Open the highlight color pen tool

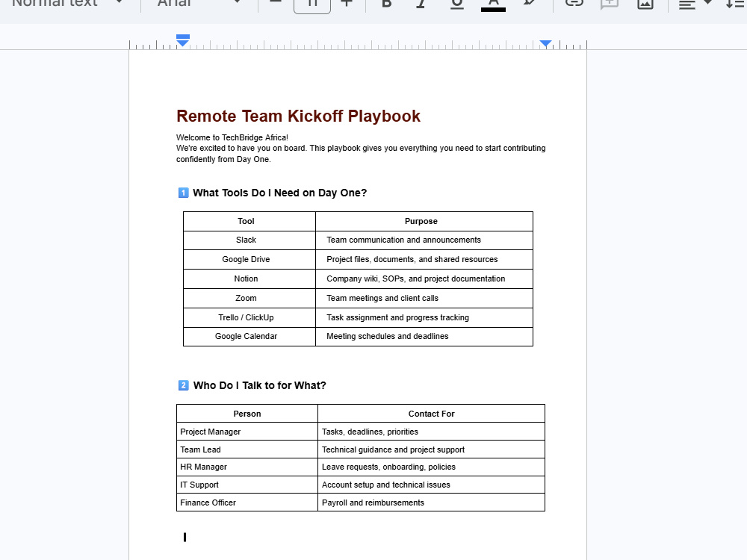pyautogui.click(x=529, y=4)
